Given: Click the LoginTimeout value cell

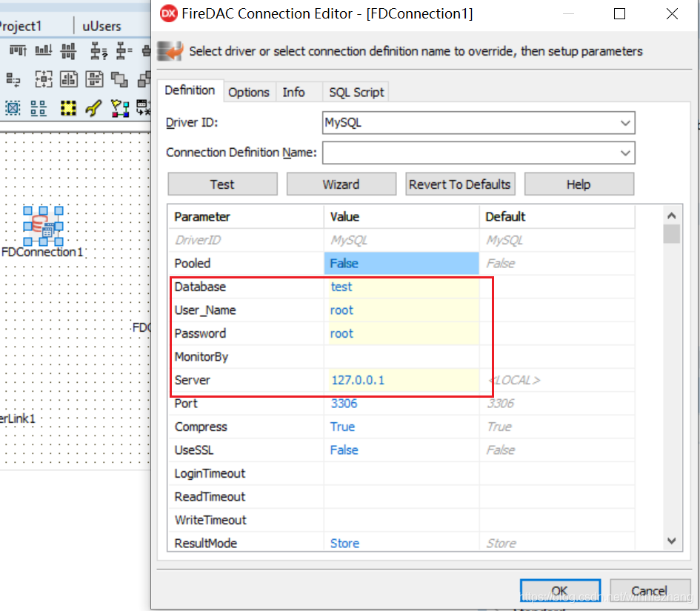Looking at the screenshot, I should [x=401, y=473].
